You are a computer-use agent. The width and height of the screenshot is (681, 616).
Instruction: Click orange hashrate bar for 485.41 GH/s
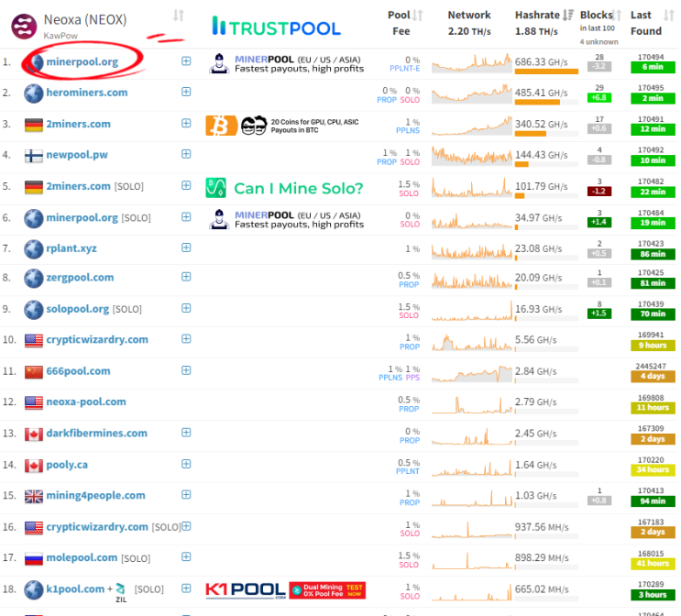point(537,103)
